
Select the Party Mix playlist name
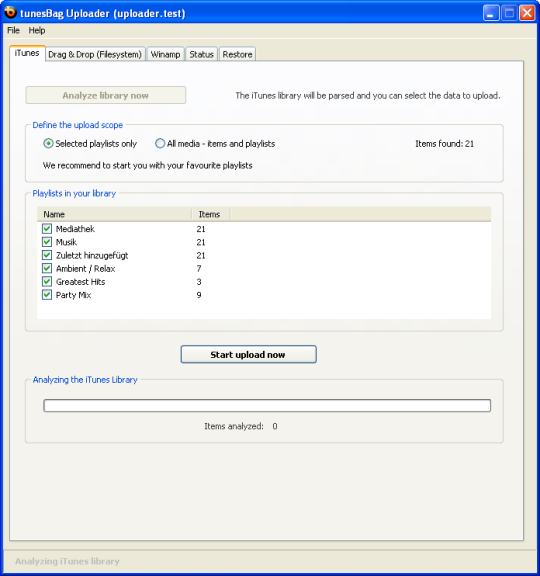point(73,295)
